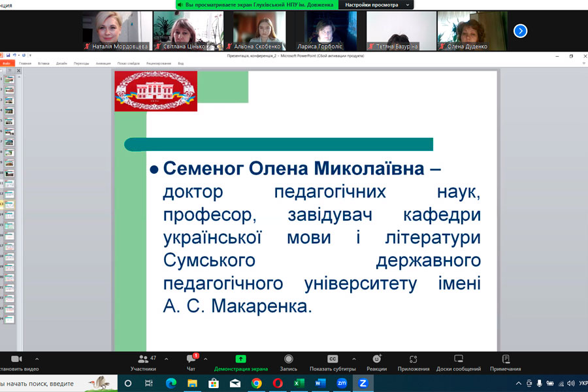Select slide 1 thumbnail
The image size is (588, 392).
[9, 80]
